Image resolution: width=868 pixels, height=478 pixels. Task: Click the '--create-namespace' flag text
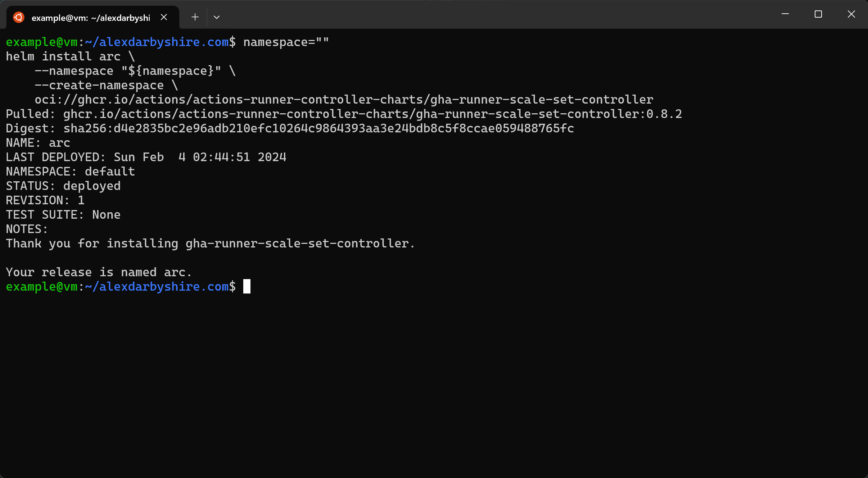click(x=99, y=85)
